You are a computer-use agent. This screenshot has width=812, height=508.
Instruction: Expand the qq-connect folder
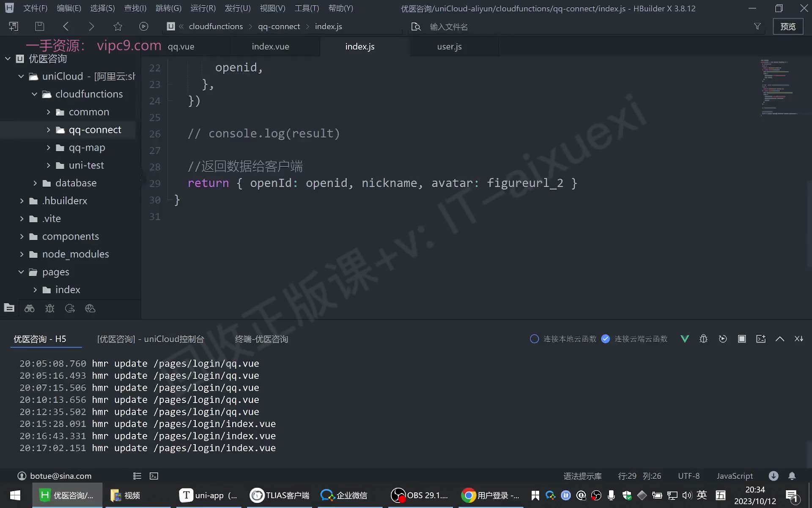[48, 130]
